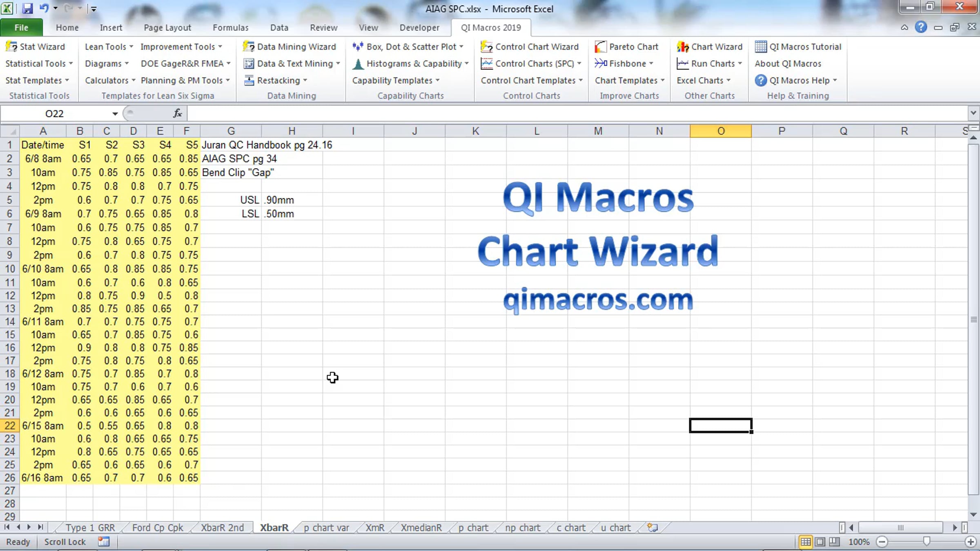This screenshot has height=551, width=980.
Task: Launch the Data Mining Wizard
Action: (290, 47)
